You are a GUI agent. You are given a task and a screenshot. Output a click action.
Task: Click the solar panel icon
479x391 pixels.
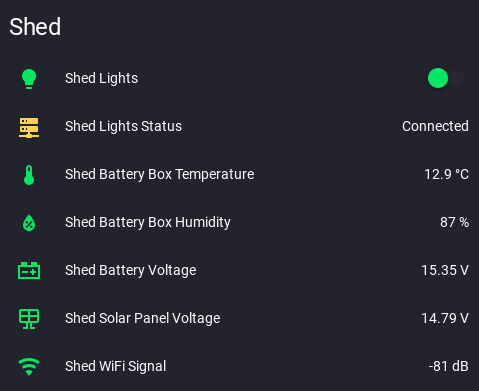[29, 319]
